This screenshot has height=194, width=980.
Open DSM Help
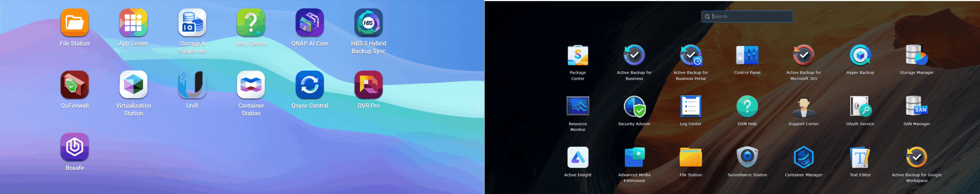click(747, 106)
